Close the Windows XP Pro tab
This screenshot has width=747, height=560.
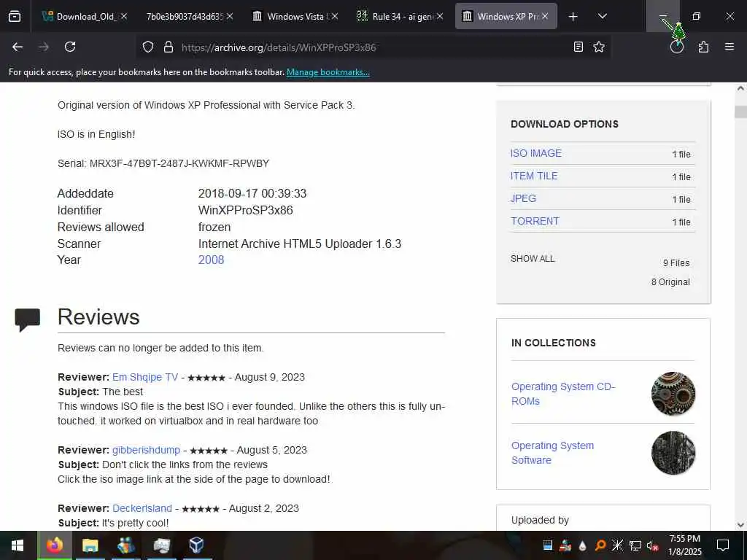coord(545,16)
